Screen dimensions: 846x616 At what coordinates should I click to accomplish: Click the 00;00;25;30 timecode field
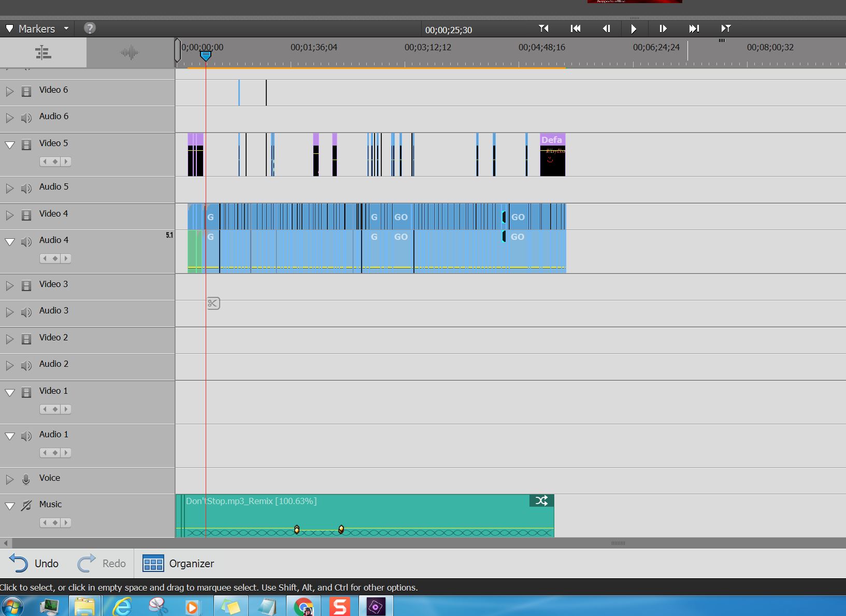(449, 30)
